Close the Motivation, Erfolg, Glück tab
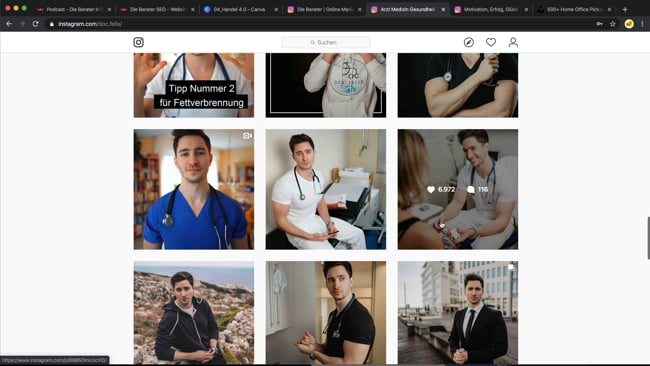The image size is (650, 366). pyautogui.click(x=526, y=9)
